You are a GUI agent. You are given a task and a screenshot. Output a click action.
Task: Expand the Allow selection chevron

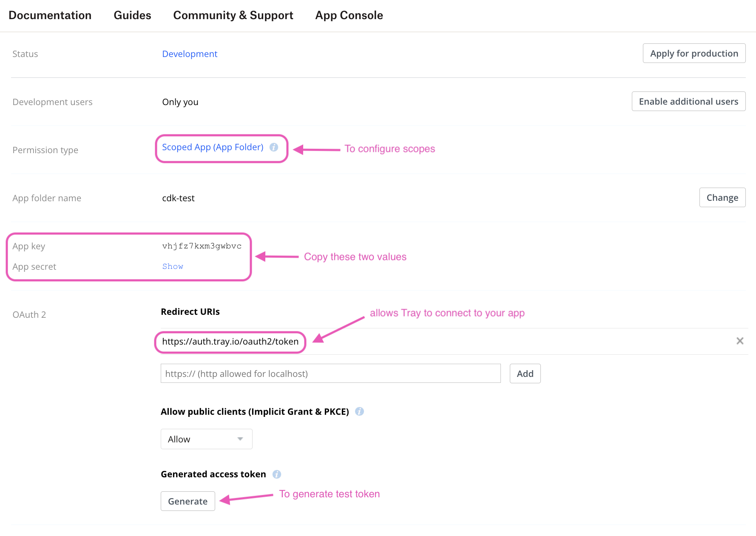(240, 439)
